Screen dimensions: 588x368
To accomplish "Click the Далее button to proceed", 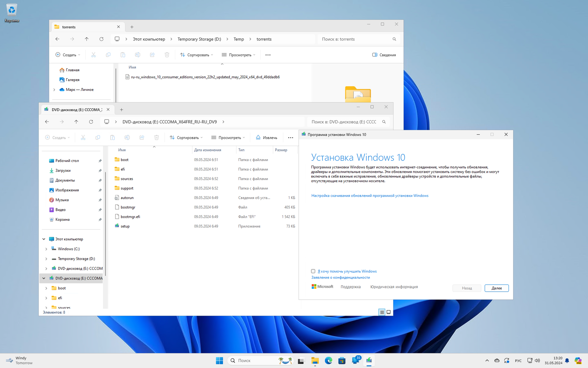I will tap(496, 288).
